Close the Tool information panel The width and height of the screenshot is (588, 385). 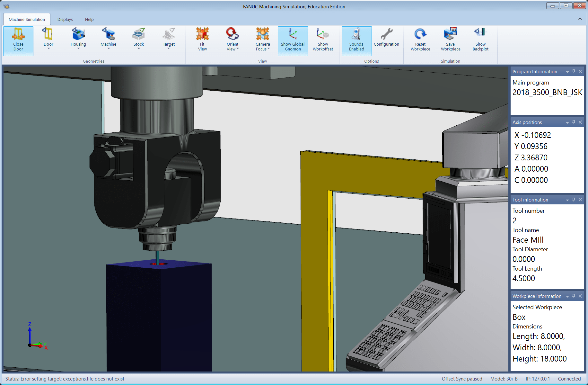pyautogui.click(x=580, y=200)
